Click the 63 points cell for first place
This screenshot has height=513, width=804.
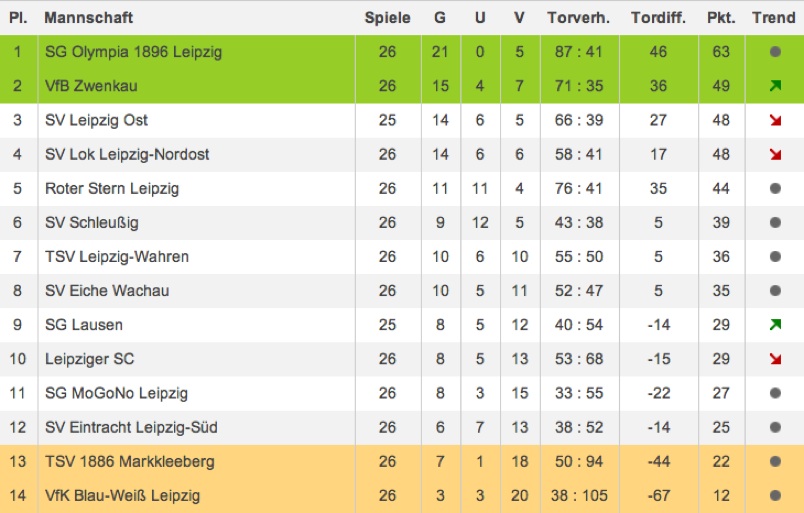click(x=721, y=52)
